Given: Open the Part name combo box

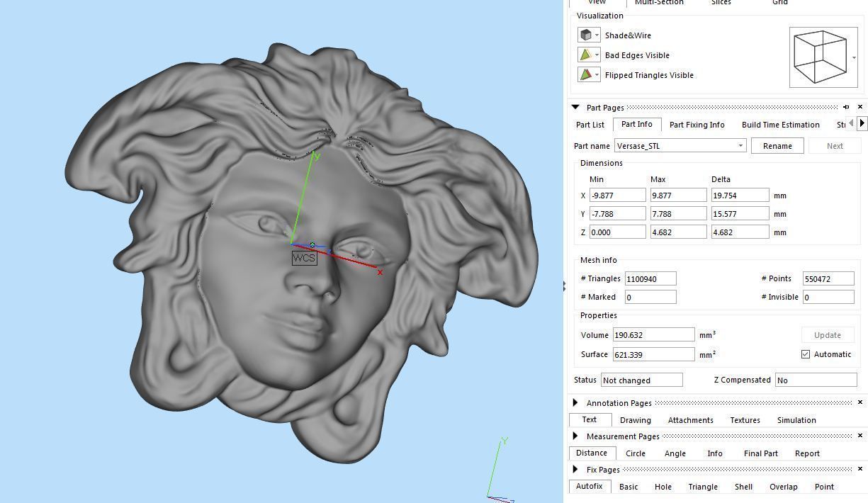Looking at the screenshot, I should click(x=680, y=146).
